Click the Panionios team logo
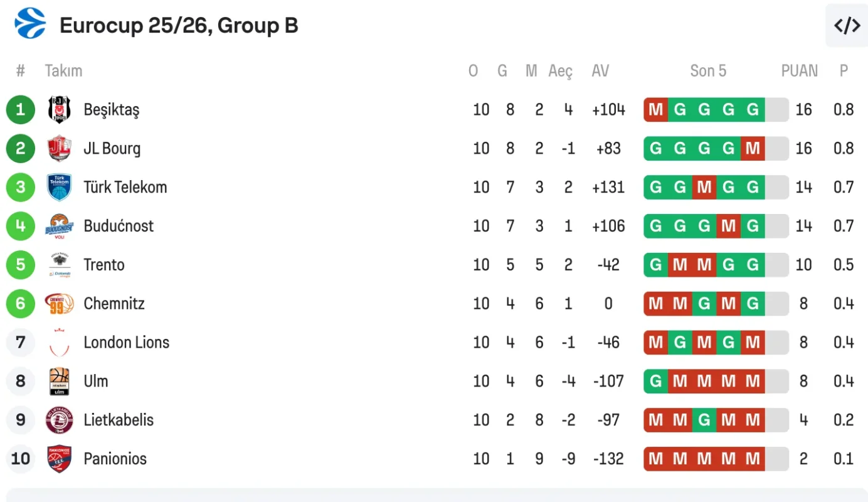Viewport: 868px width, 502px height. tap(60, 459)
